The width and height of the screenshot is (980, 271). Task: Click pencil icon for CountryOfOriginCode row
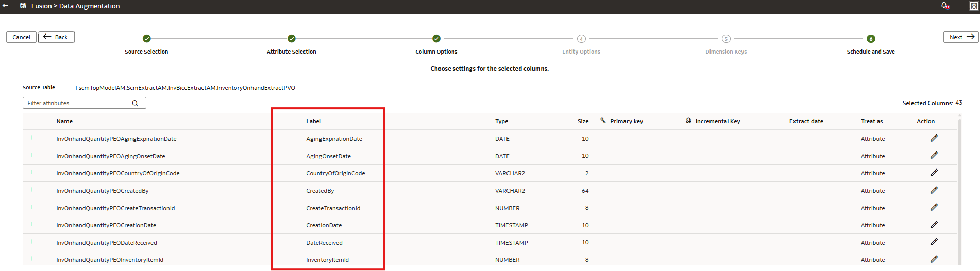click(x=934, y=173)
